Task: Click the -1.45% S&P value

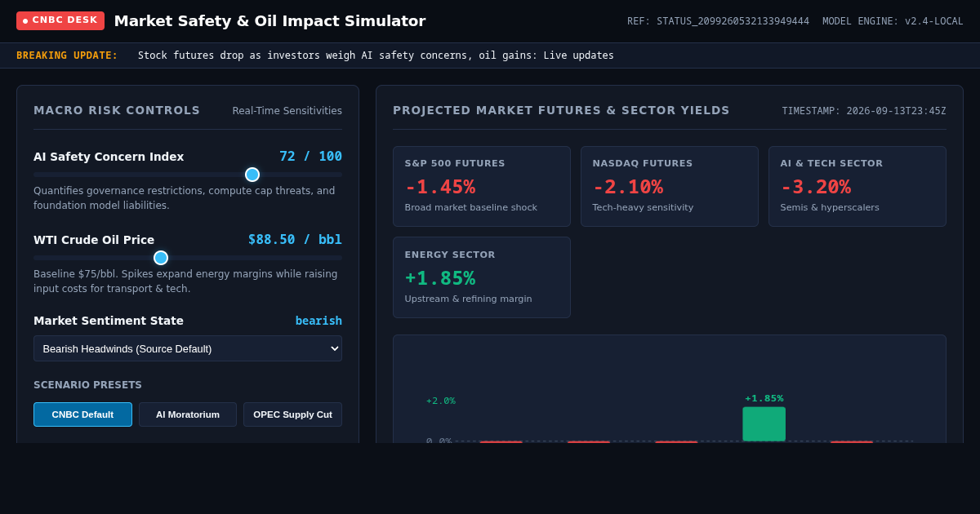Action: 440,187
